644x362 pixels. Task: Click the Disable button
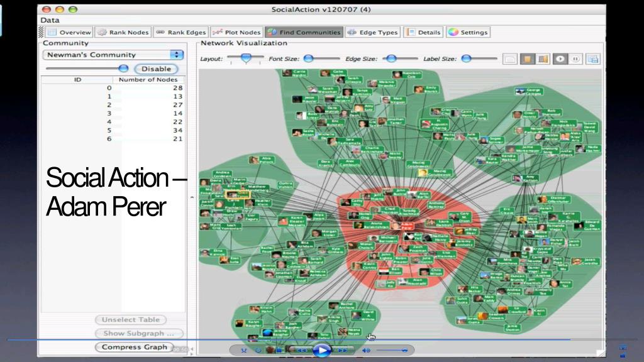tap(156, 69)
